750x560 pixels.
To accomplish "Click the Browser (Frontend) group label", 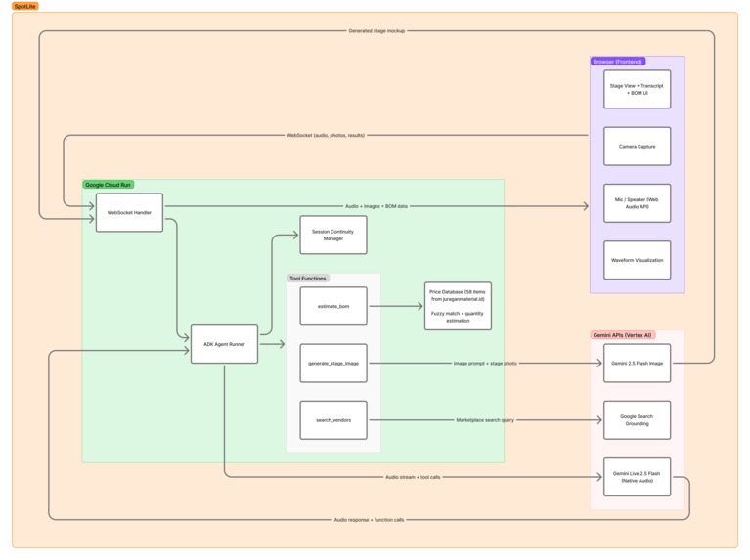I will (x=618, y=62).
